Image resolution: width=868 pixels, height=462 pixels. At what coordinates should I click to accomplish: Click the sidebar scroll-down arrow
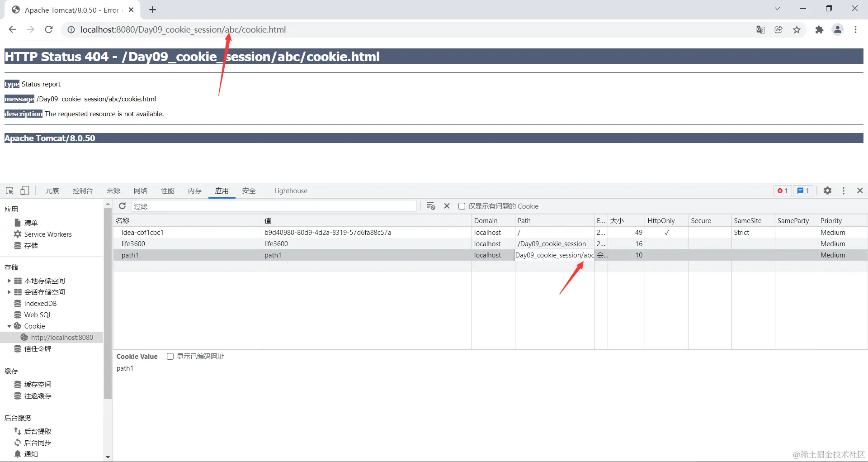click(108, 457)
